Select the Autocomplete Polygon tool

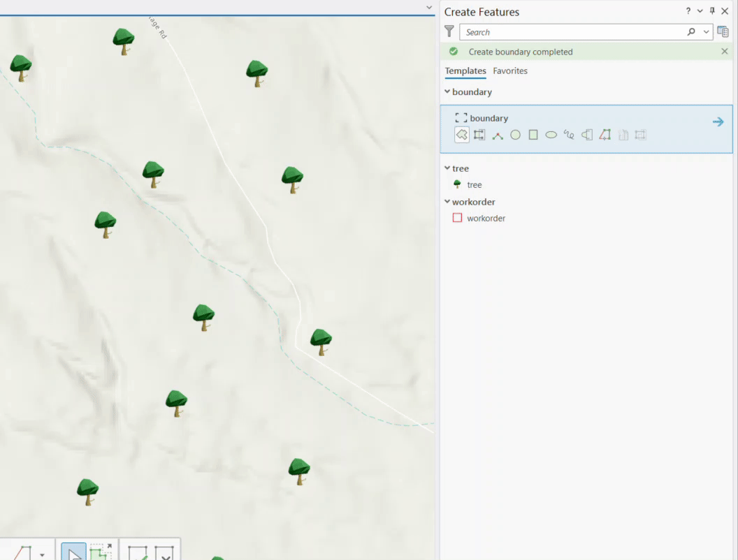(x=479, y=135)
